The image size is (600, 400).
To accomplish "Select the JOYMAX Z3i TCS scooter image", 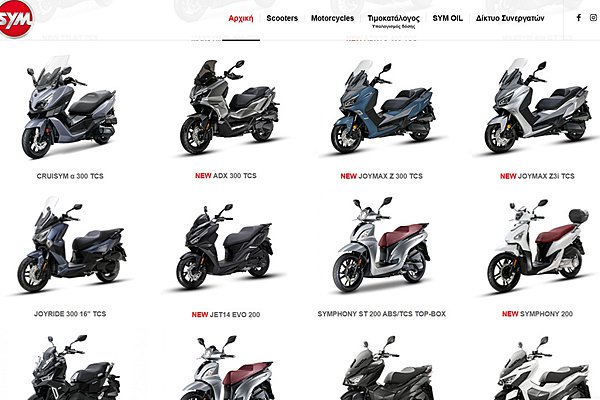I will [x=537, y=106].
